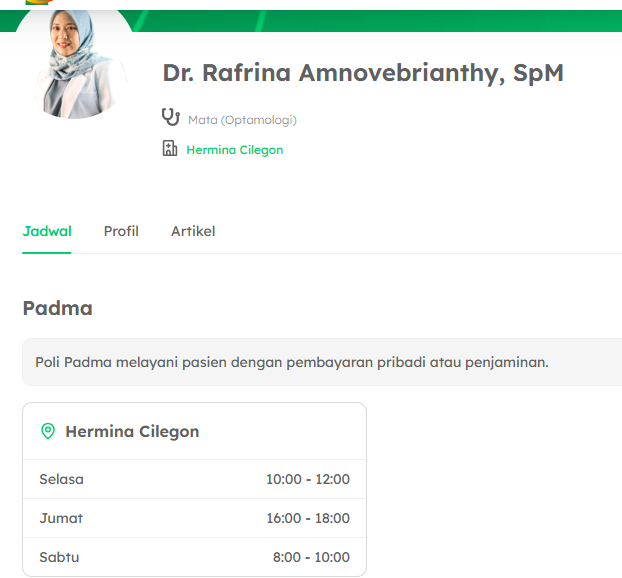Choose the 8:00 - 10:00 time slot

point(311,557)
